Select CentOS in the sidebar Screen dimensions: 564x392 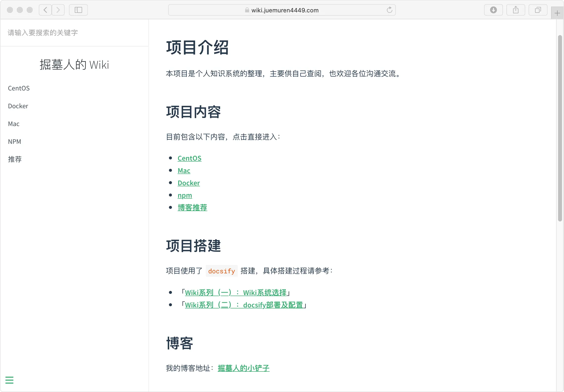19,88
